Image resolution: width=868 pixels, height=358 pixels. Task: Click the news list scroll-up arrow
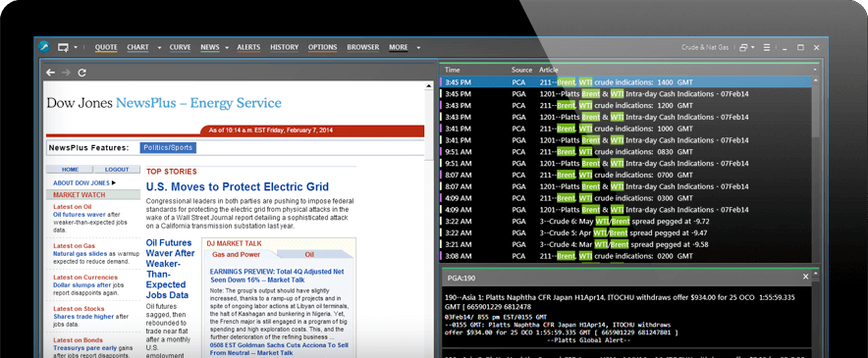(x=816, y=81)
